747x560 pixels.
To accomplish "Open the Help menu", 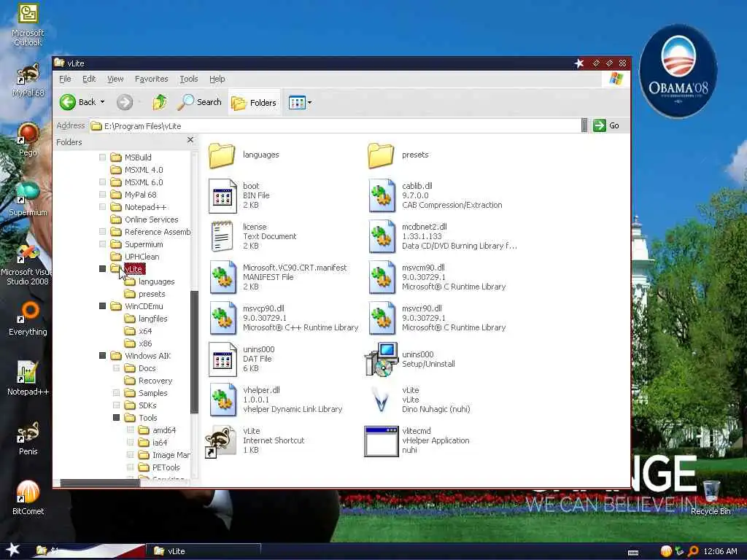I will coord(217,79).
